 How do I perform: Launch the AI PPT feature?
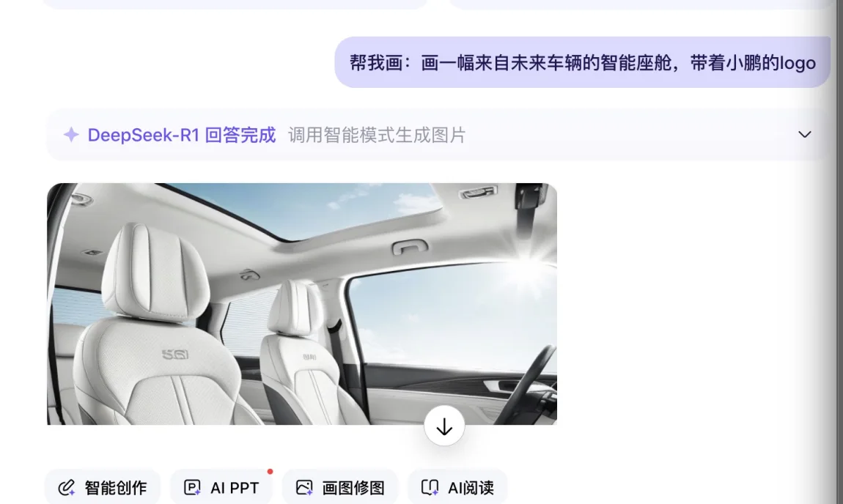click(x=221, y=487)
